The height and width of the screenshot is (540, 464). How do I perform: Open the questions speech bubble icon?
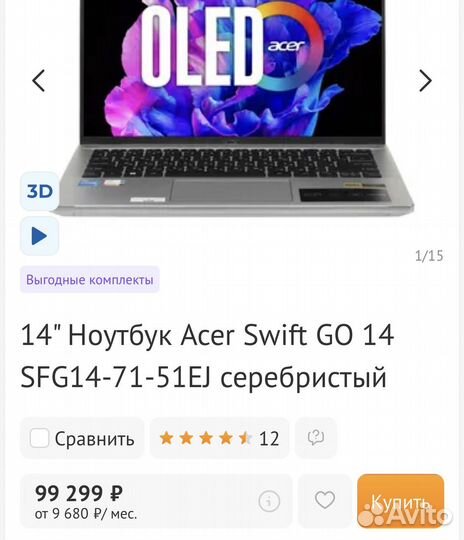[x=316, y=438]
